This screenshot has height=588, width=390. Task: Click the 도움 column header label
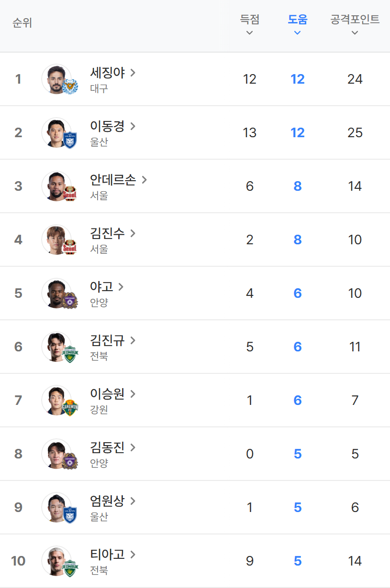click(x=297, y=20)
